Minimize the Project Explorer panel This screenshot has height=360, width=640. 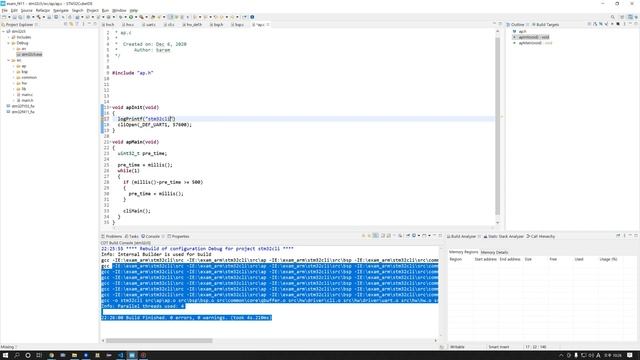tap(89, 24)
